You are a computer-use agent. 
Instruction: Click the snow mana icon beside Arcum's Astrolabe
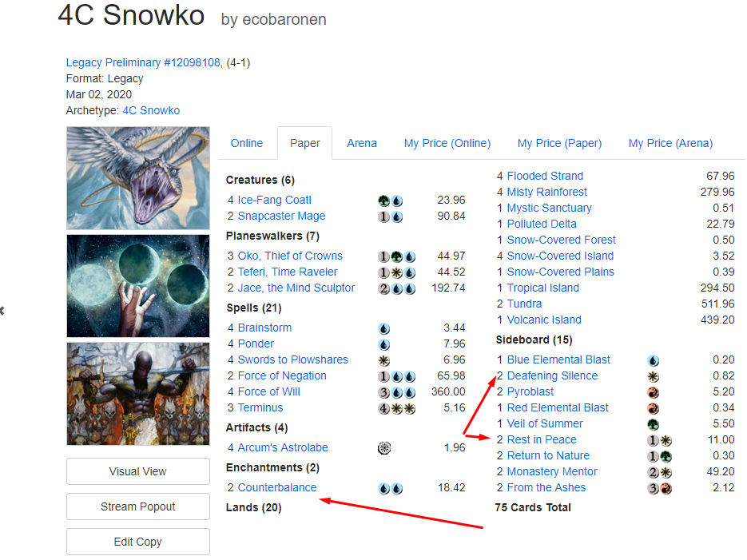384,448
